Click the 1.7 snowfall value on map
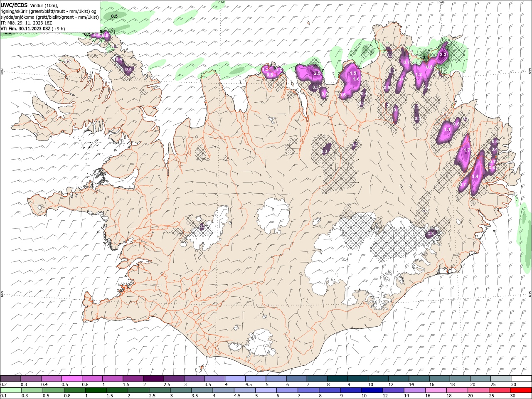 point(466,150)
